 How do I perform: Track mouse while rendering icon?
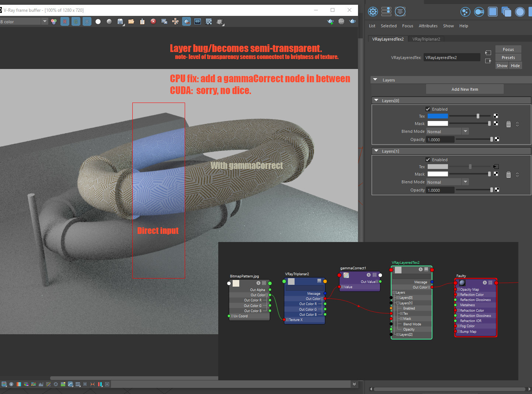175,22
